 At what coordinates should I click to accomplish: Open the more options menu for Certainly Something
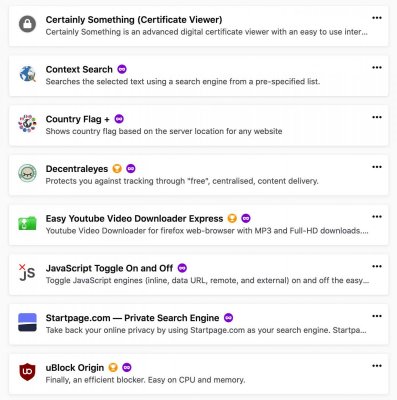[377, 18]
